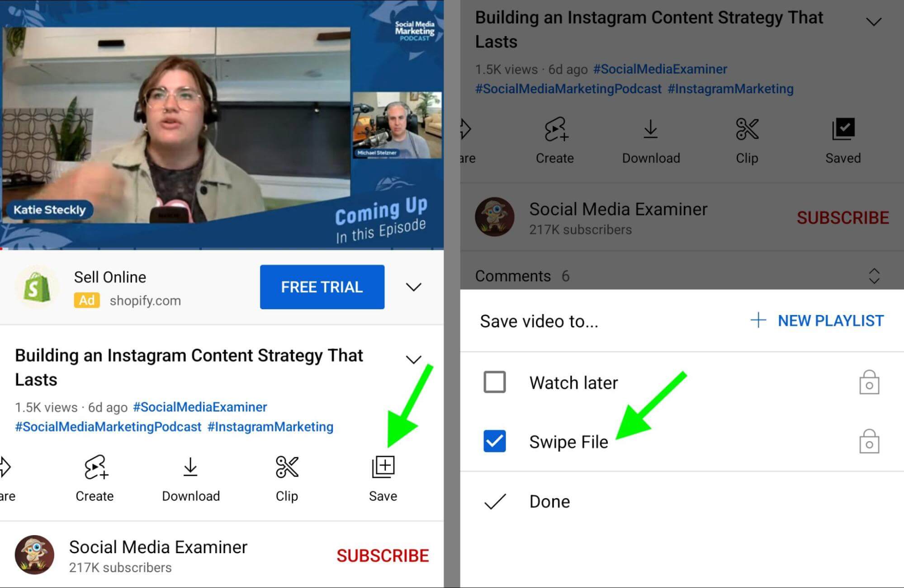Screen dimensions: 904x588
Task: Tap Social Media Examiner avatar in left panel
Action: point(34,555)
